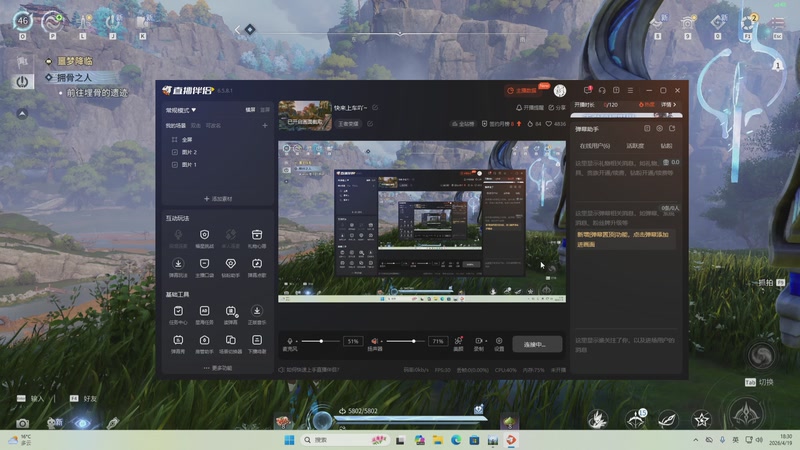Expand 更多功能 more functions
Screen dimensions: 800x450
[x=218, y=368]
